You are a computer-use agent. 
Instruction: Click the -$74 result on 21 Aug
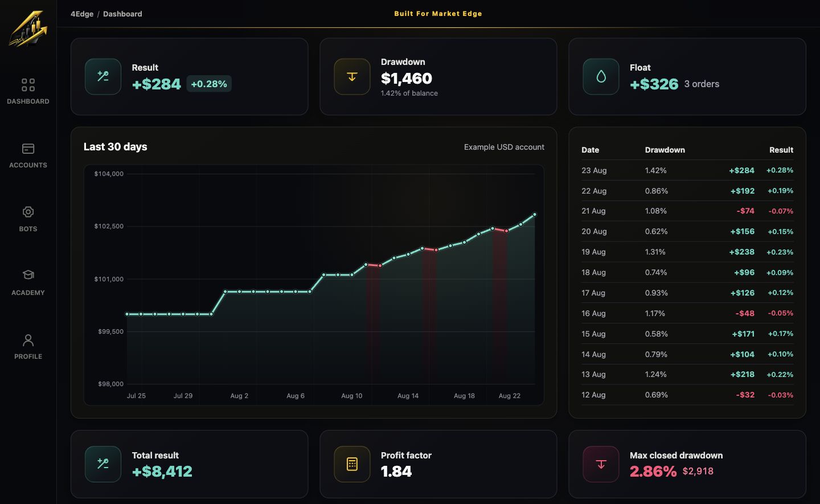pos(745,211)
